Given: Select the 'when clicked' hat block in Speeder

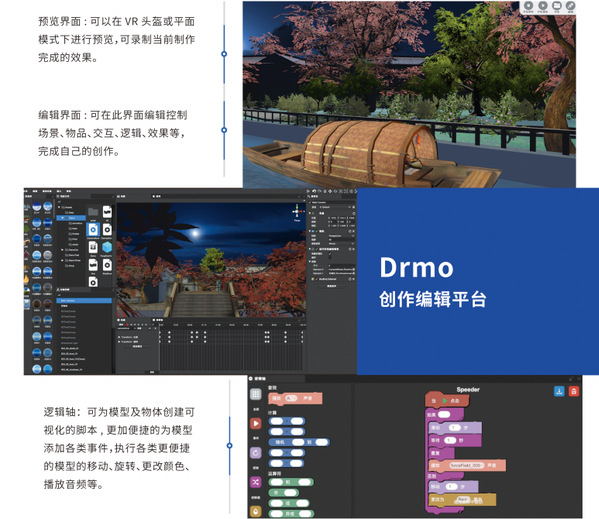Looking at the screenshot, I should click(447, 400).
